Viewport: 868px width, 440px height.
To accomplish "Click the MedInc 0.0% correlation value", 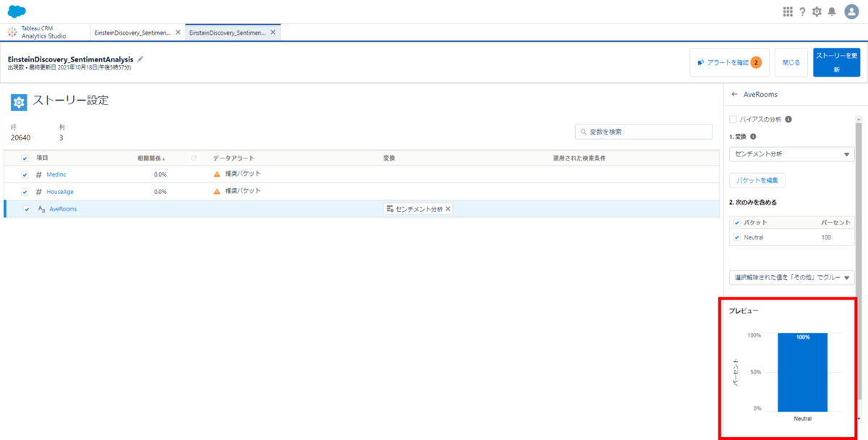I will [161, 174].
